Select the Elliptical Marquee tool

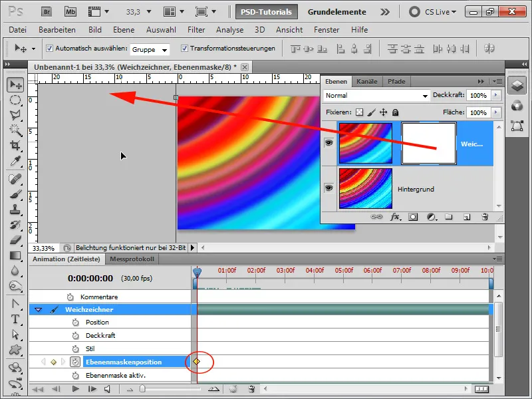pos(15,100)
